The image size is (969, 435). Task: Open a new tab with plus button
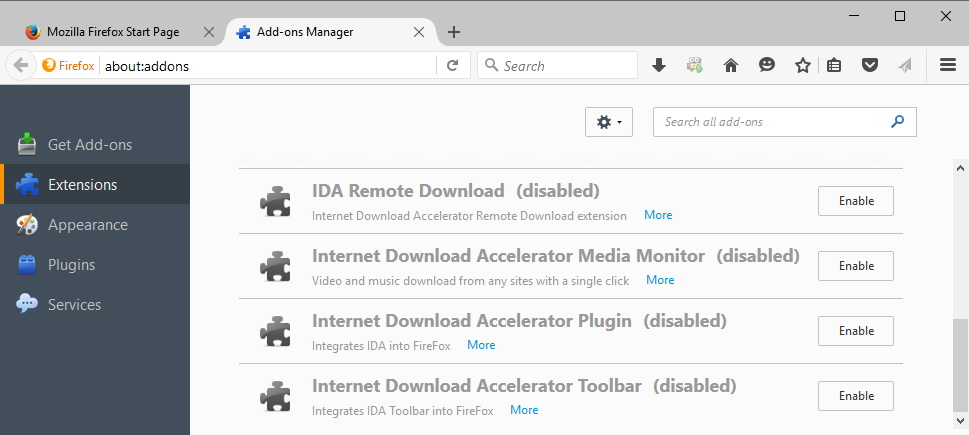(x=454, y=32)
